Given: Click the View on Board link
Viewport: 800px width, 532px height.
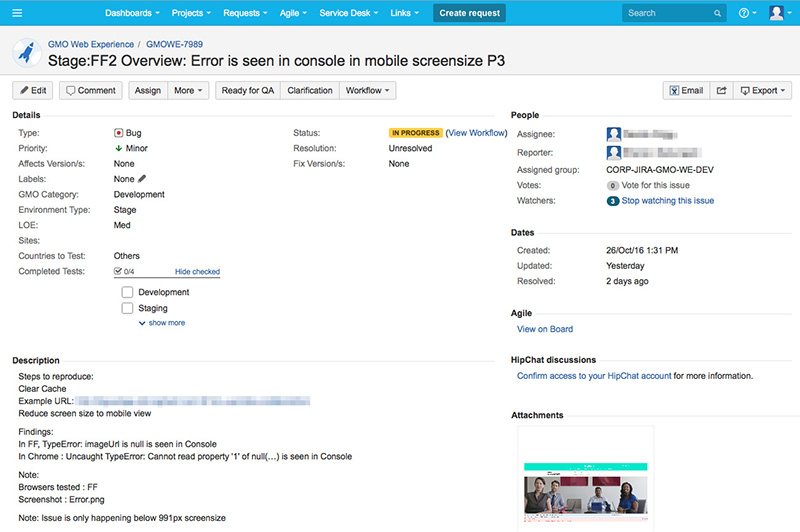Looking at the screenshot, I should (x=544, y=329).
